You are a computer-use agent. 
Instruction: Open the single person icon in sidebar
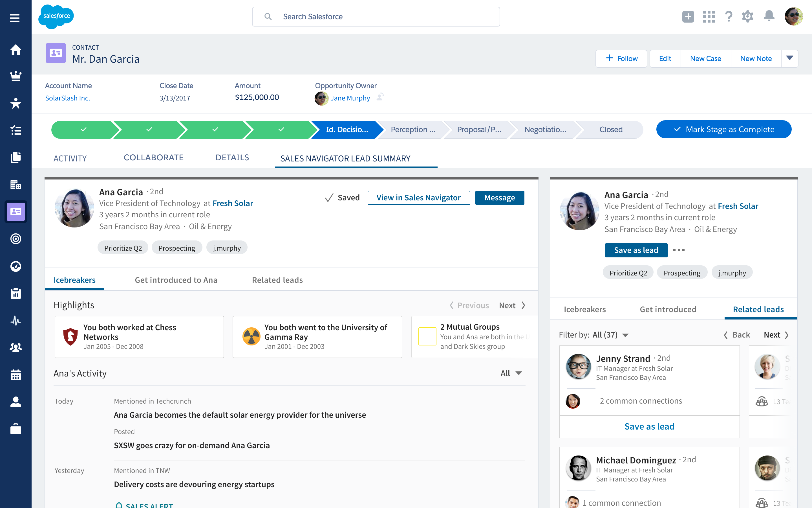coord(16,402)
